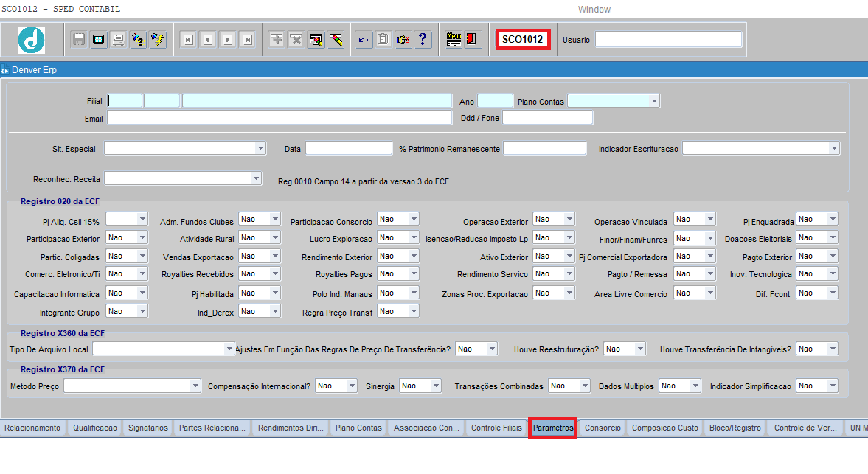This screenshot has height=474, width=868.
Task: Go to last record navigation icon
Action: click(248, 40)
